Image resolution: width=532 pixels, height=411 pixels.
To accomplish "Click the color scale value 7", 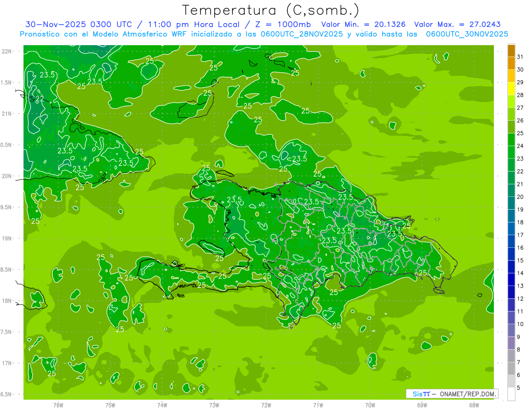I will [519, 363].
